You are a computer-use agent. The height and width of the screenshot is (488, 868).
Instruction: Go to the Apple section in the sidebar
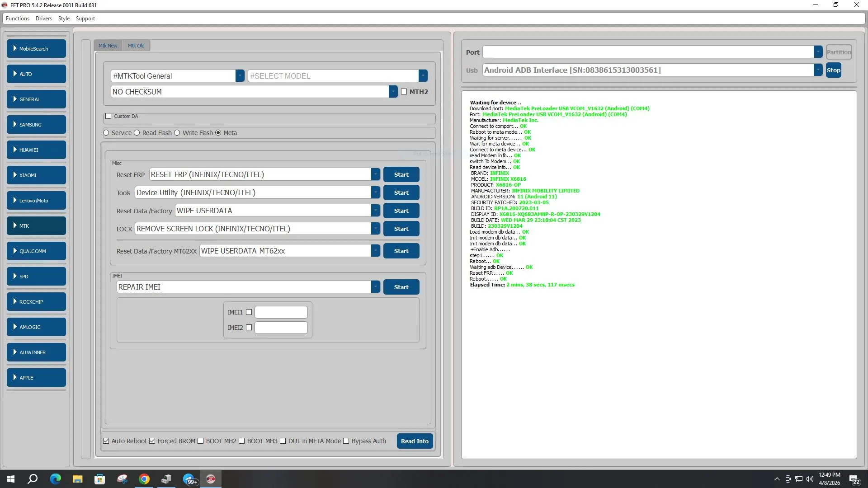36,378
